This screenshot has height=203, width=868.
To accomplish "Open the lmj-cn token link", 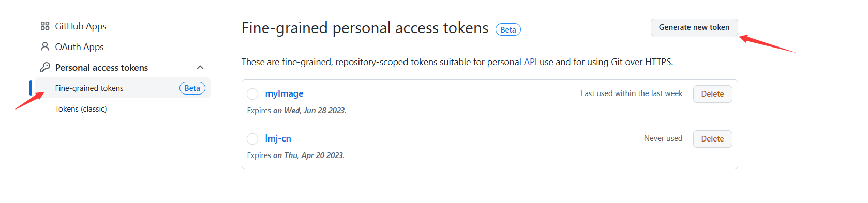I will (278, 138).
